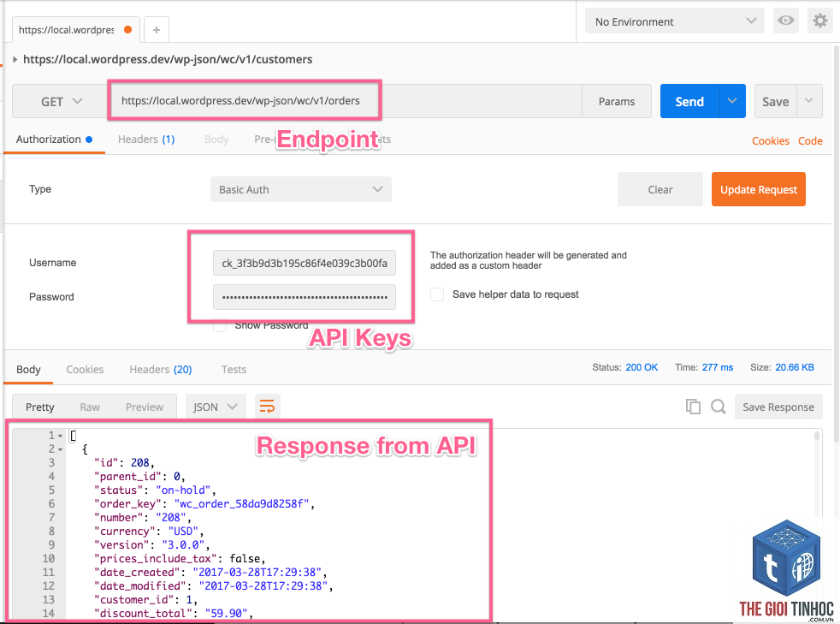Click the Update Request button
The height and width of the screenshot is (624, 840).
pos(759,189)
